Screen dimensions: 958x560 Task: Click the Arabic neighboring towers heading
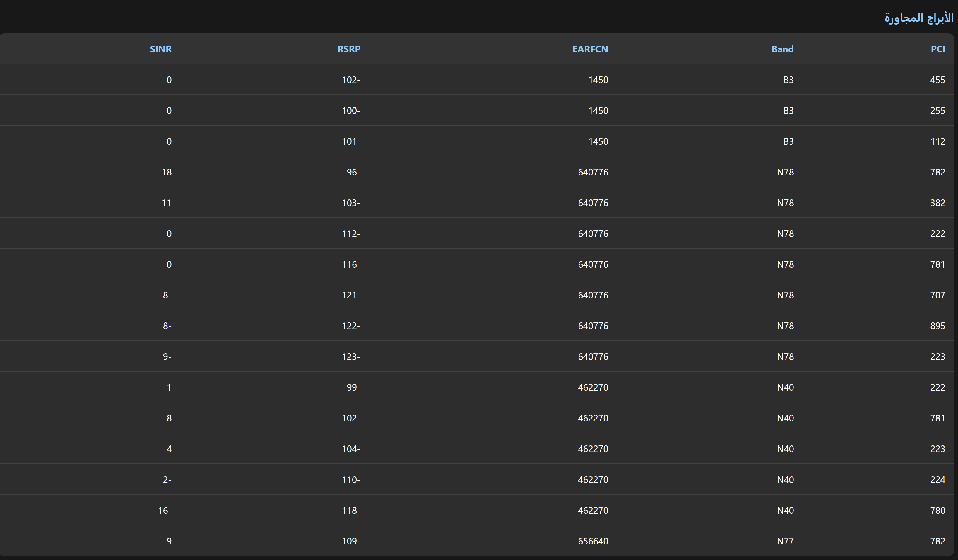pyautogui.click(x=919, y=18)
